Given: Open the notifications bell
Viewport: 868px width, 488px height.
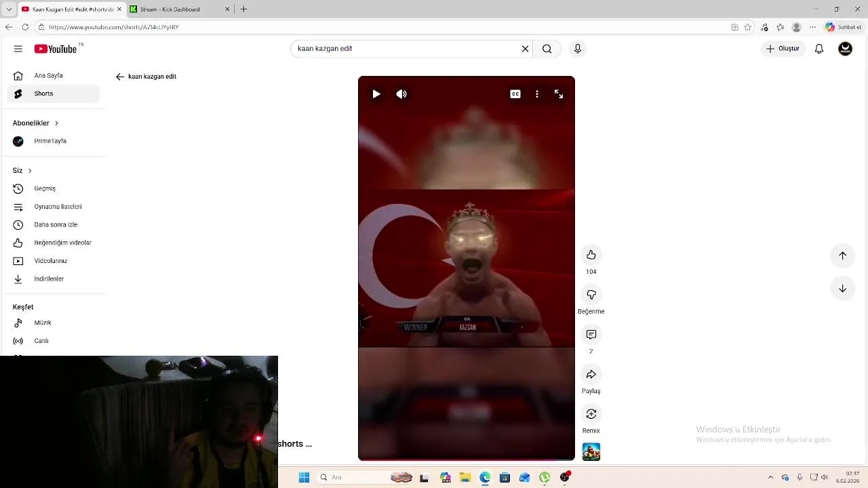Looking at the screenshot, I should (819, 49).
